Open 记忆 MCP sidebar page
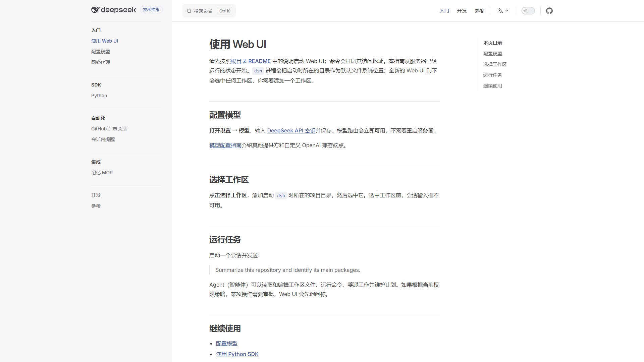Viewport: 644px width, 362px height. point(102,173)
